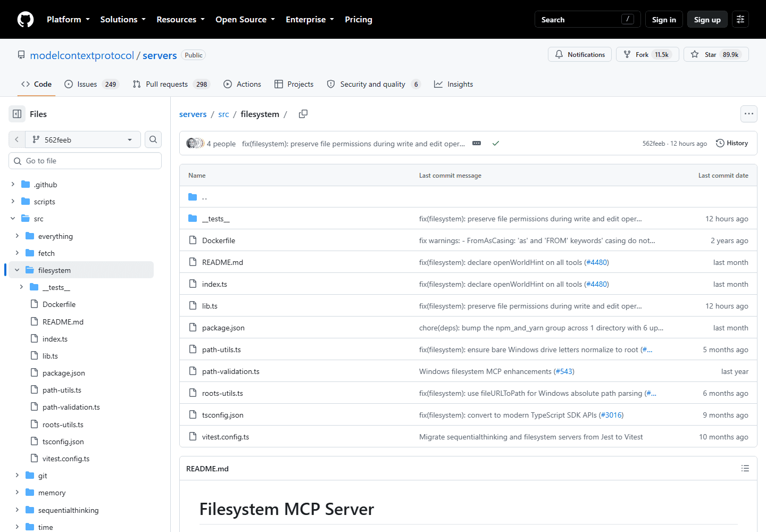Open the more options ellipsis menu
Screen dimensions: 766x532
[x=749, y=114]
